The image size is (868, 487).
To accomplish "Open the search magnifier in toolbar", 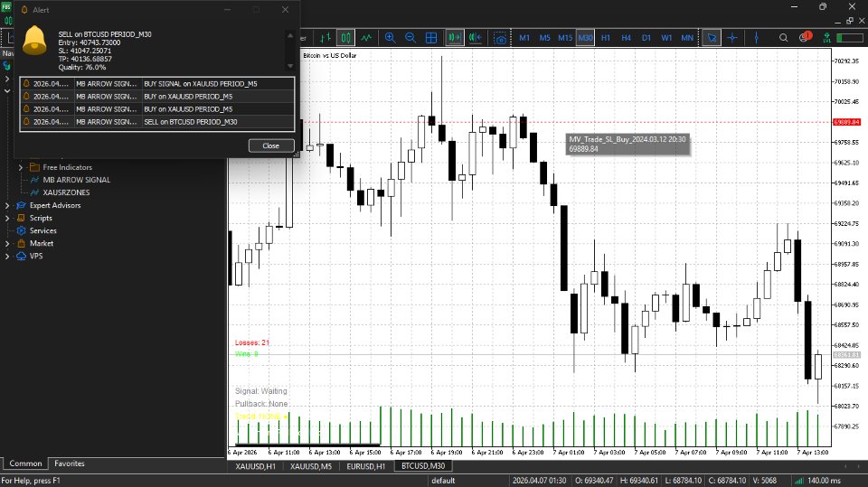I will point(783,38).
